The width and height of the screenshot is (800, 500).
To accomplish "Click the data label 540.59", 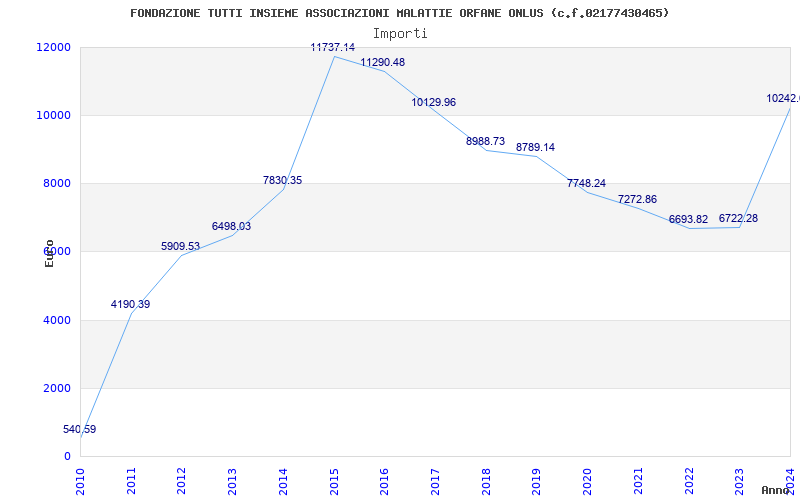I will click(x=80, y=430).
